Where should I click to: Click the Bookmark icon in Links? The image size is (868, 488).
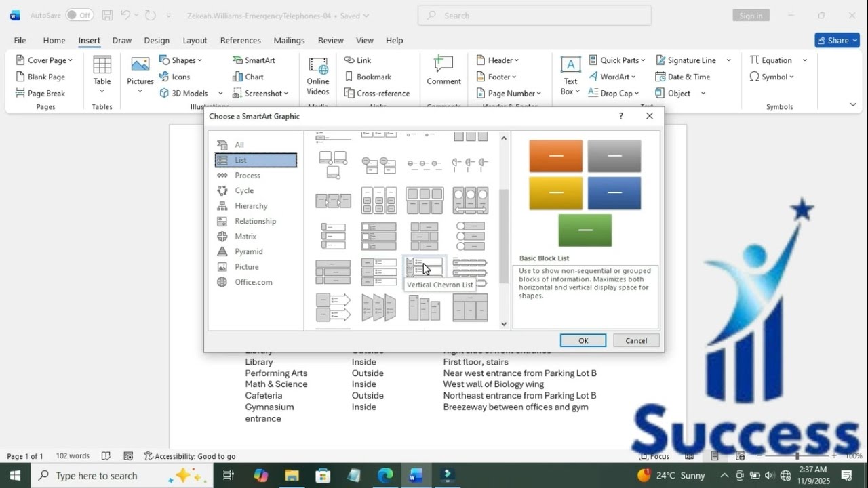(x=349, y=77)
